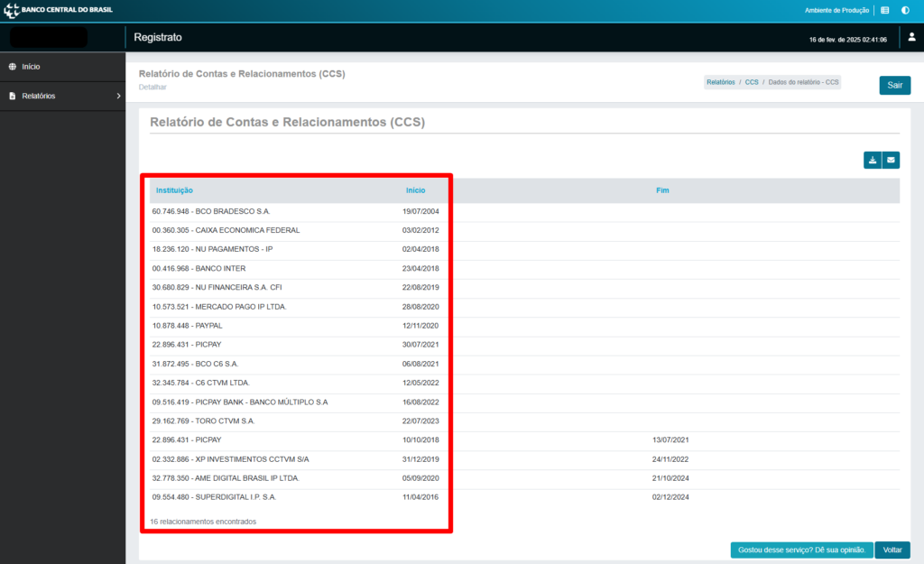The height and width of the screenshot is (564, 924).
Task: Open the user profile icon
Action: coord(911,37)
